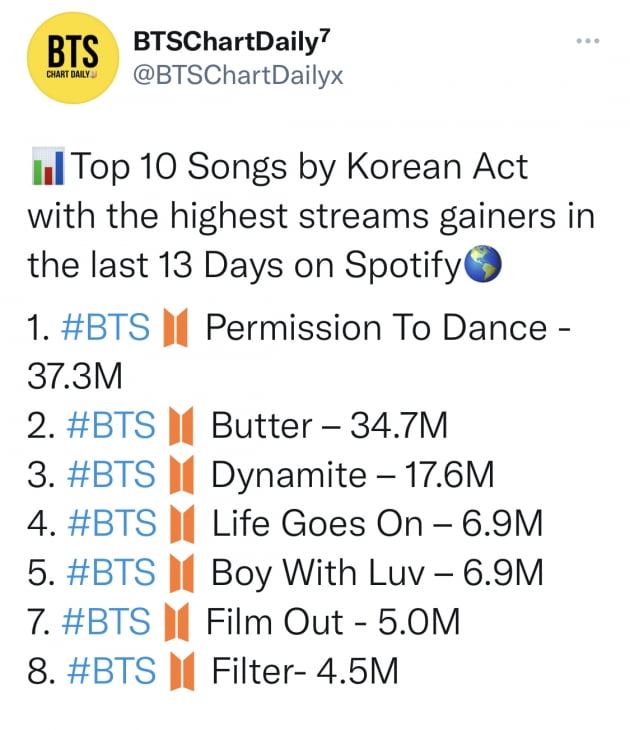
Task: Open #BTS hashtag on the Dynamite line
Action: (x=111, y=474)
